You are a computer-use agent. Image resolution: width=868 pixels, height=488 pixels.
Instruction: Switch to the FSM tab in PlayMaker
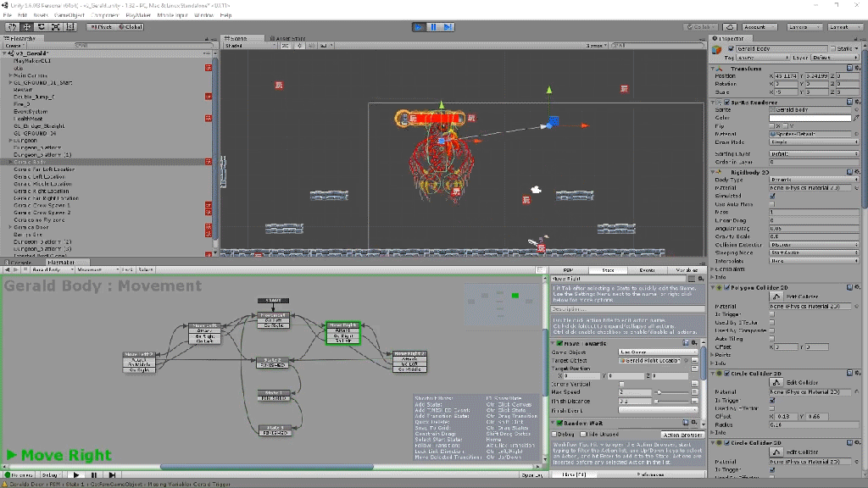tap(568, 270)
